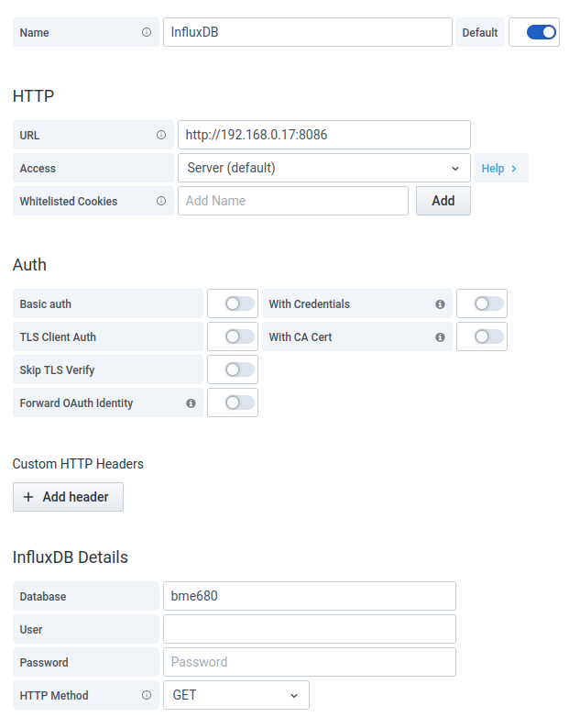Click the Database field containing bme680
This screenshot has height=728, width=580.
tap(310, 596)
